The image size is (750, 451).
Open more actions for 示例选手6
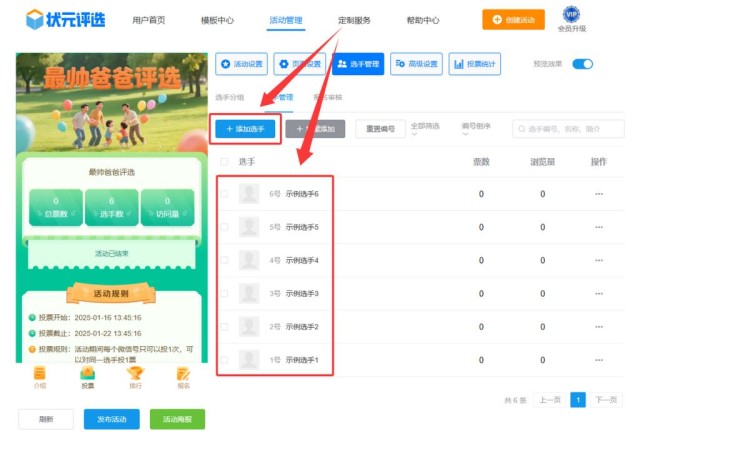point(599,194)
